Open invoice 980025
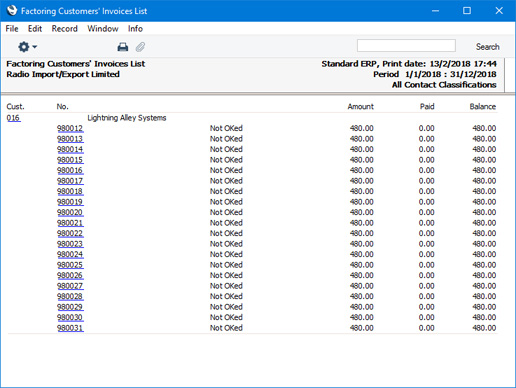The image size is (516, 388). pos(70,265)
